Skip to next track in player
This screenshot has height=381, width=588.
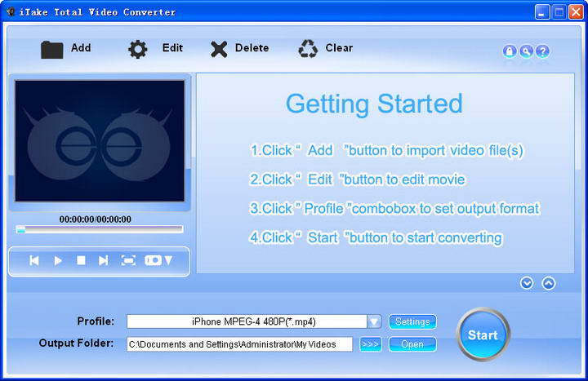[103, 260]
